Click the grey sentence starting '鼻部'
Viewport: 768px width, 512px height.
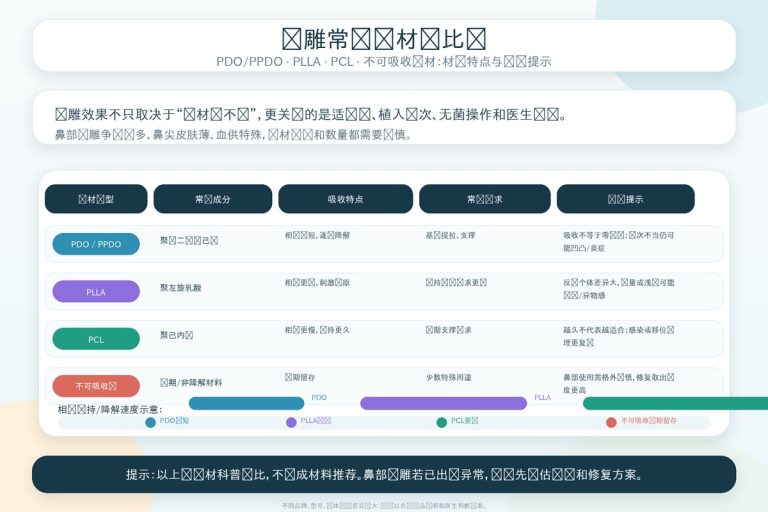coord(233,134)
